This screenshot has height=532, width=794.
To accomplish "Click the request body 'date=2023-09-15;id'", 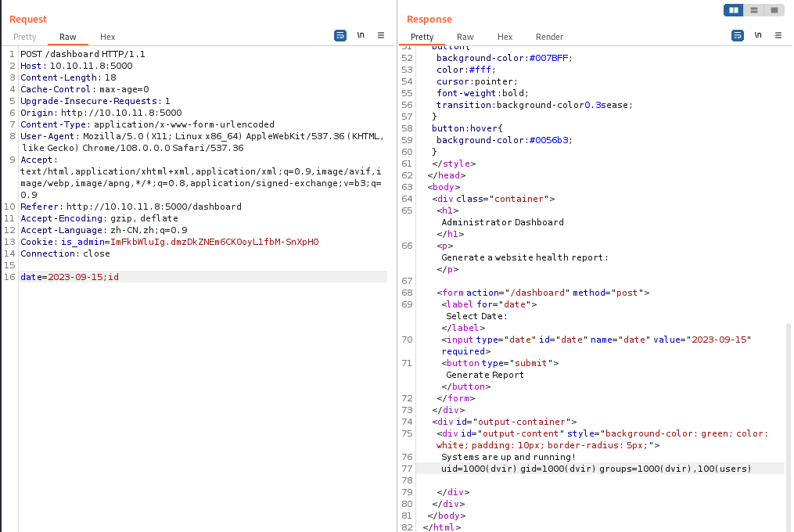I will click(70, 277).
